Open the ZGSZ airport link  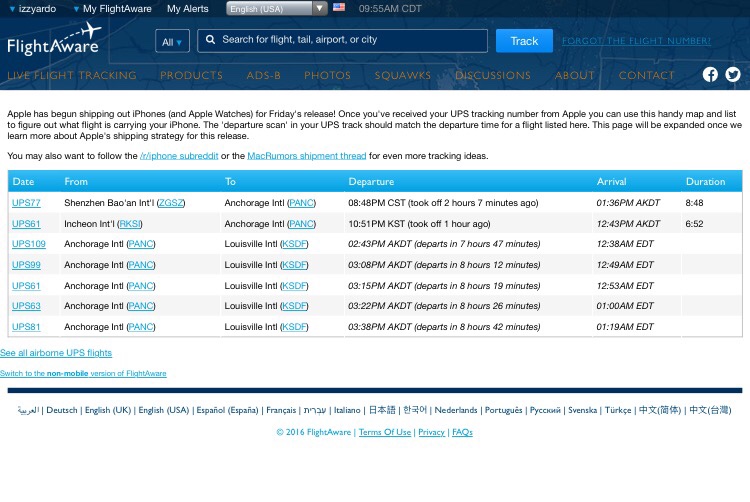coord(171,203)
